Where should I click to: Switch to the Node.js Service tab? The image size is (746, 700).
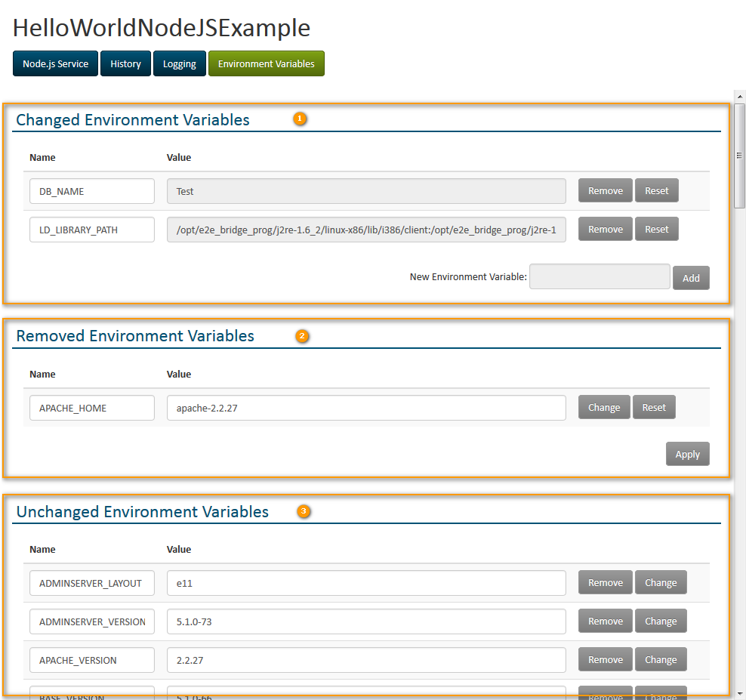pyautogui.click(x=54, y=63)
